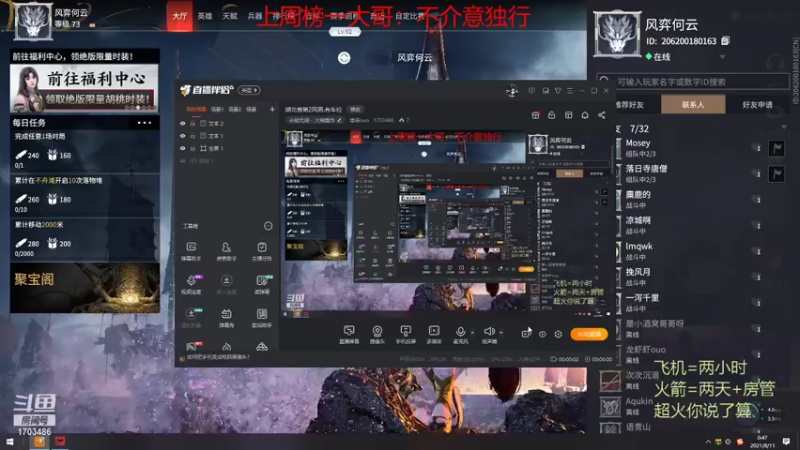Lock the 文本 2 source layer
Image resolution: width=800 pixels, height=450 pixels.
tap(193, 123)
